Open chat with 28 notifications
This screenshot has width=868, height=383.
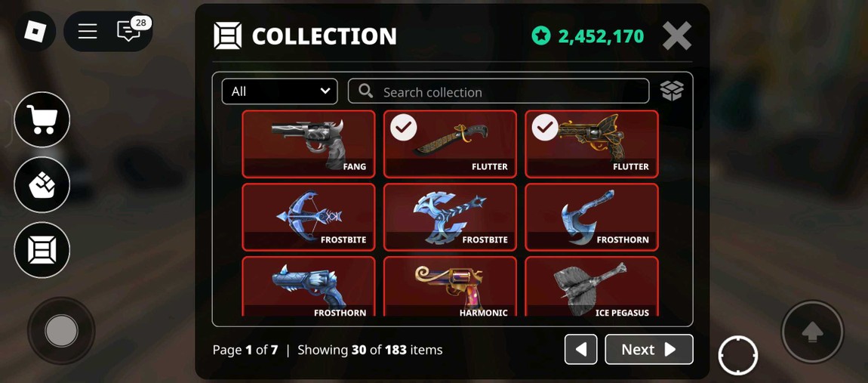130,30
